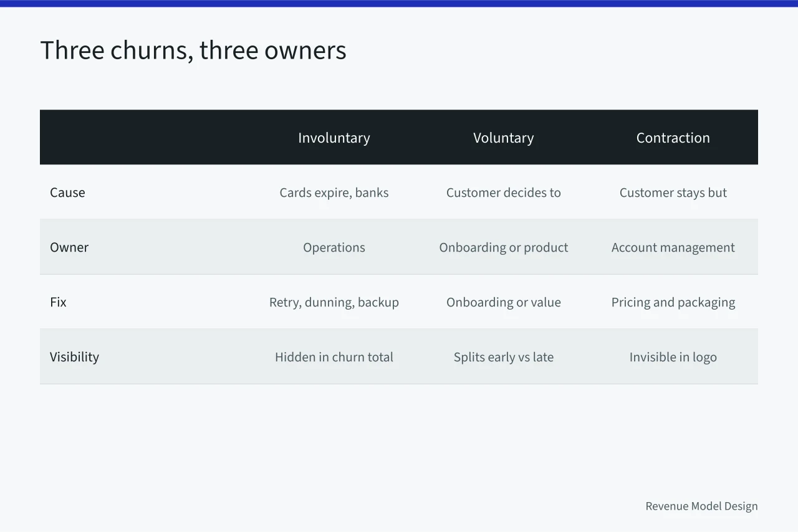Click the 'Hidden in churn total' cell
This screenshot has width=798, height=532.
click(334, 357)
